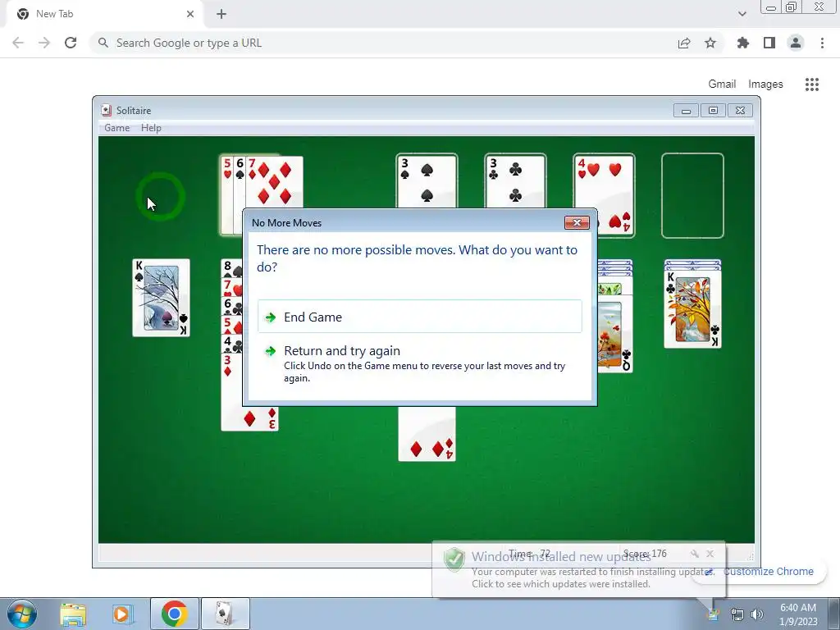840x630 pixels.
Task: Click the King of Spades card
Action: [x=161, y=298]
